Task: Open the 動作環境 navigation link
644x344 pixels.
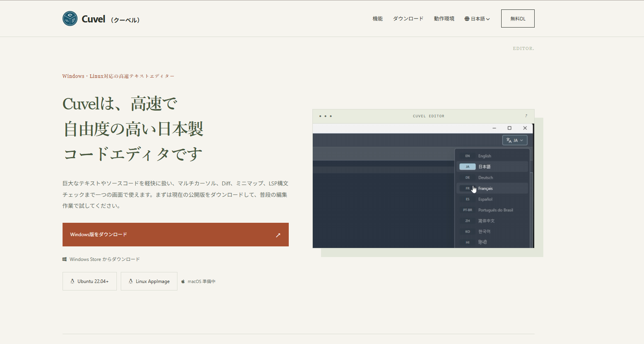Action: click(x=444, y=18)
